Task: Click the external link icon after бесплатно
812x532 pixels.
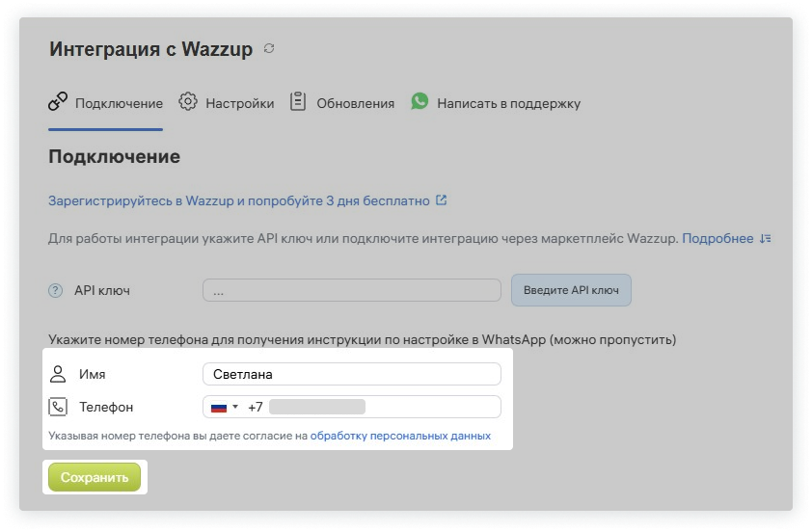Action: click(x=442, y=199)
